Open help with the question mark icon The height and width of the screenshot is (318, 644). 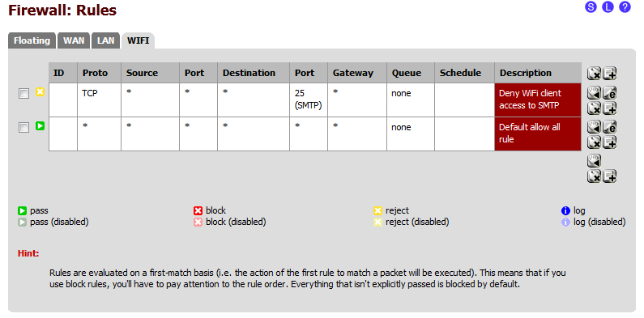625,7
